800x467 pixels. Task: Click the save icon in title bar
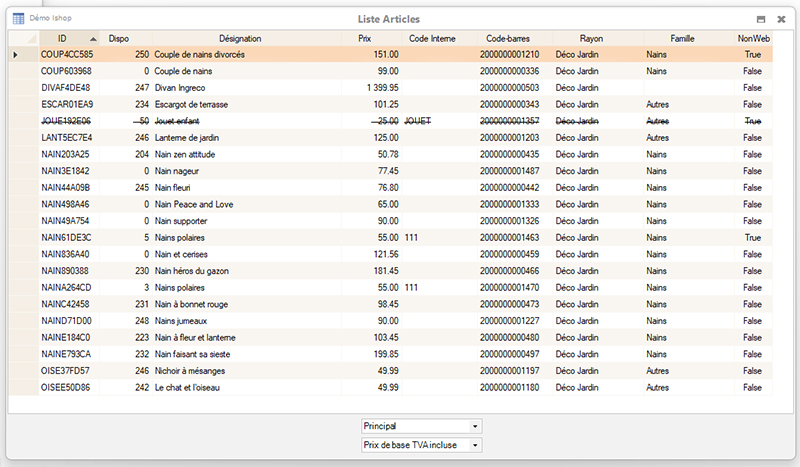pyautogui.click(x=762, y=19)
